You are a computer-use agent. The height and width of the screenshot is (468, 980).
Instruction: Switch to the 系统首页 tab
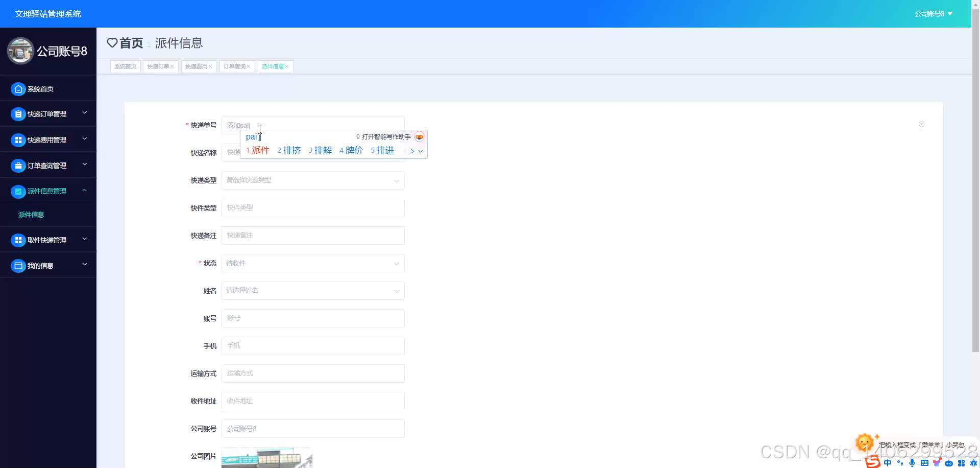coord(126,66)
